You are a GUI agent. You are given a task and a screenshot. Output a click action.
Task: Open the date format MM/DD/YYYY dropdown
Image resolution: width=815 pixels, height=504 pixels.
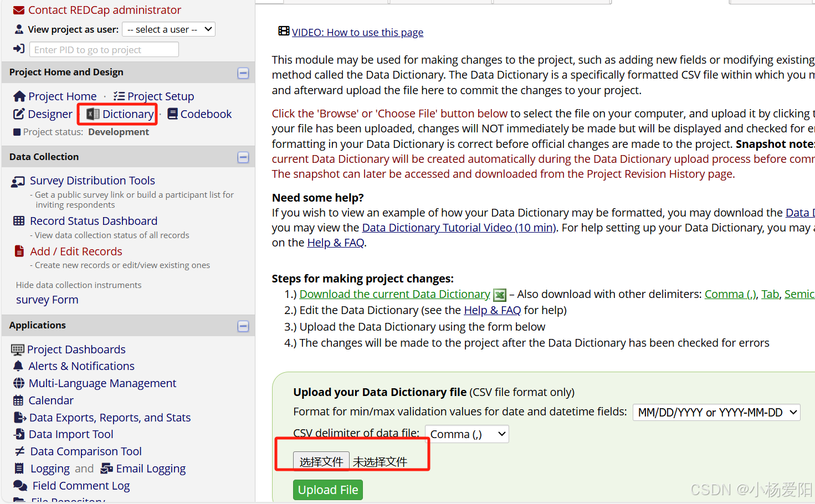pos(716,412)
